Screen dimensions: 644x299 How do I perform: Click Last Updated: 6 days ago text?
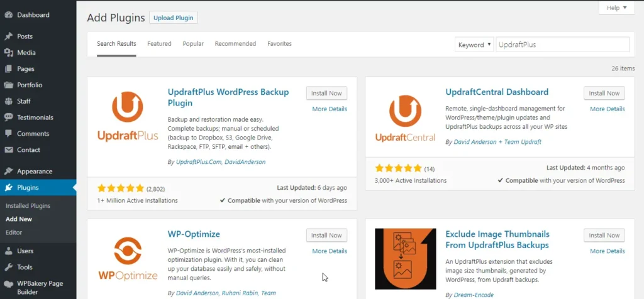312,187
